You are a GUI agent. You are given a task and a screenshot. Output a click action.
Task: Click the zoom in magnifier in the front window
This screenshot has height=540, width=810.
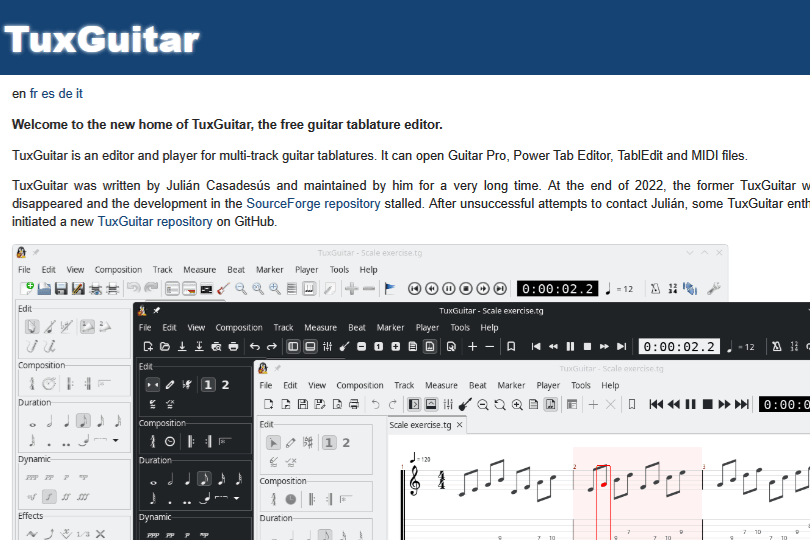click(517, 404)
